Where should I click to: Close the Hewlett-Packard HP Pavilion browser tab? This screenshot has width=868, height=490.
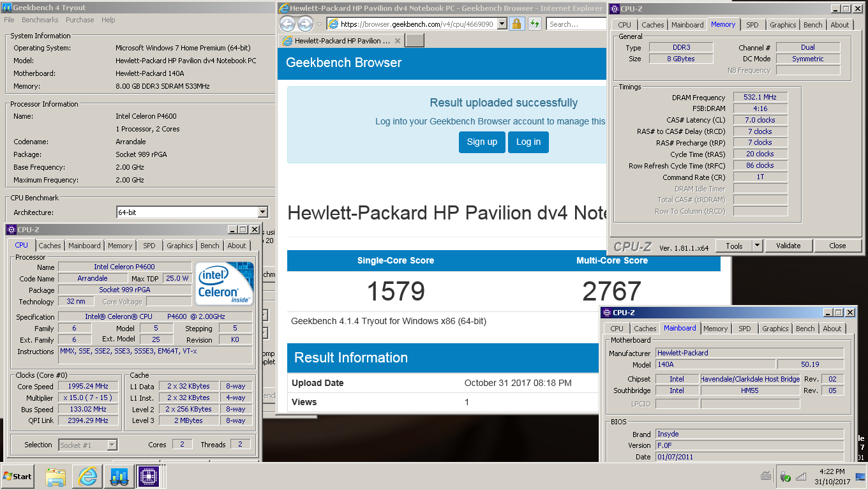[398, 40]
